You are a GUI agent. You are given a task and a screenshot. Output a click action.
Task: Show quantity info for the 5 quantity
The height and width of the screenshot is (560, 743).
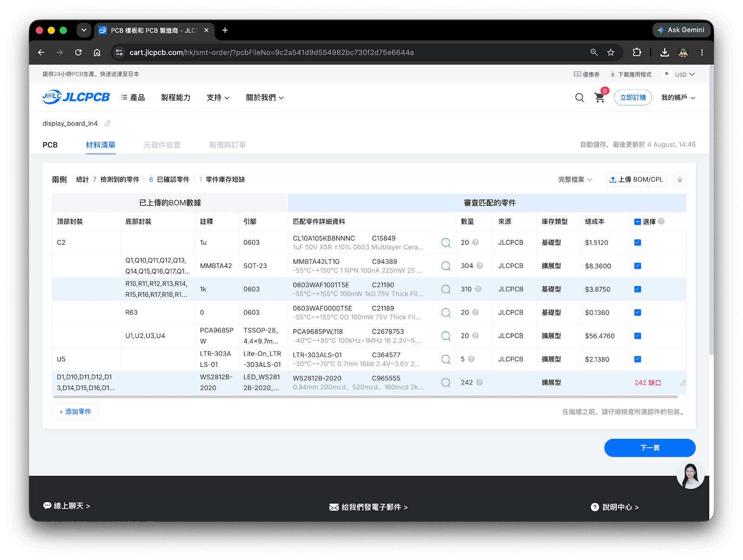pos(471,359)
